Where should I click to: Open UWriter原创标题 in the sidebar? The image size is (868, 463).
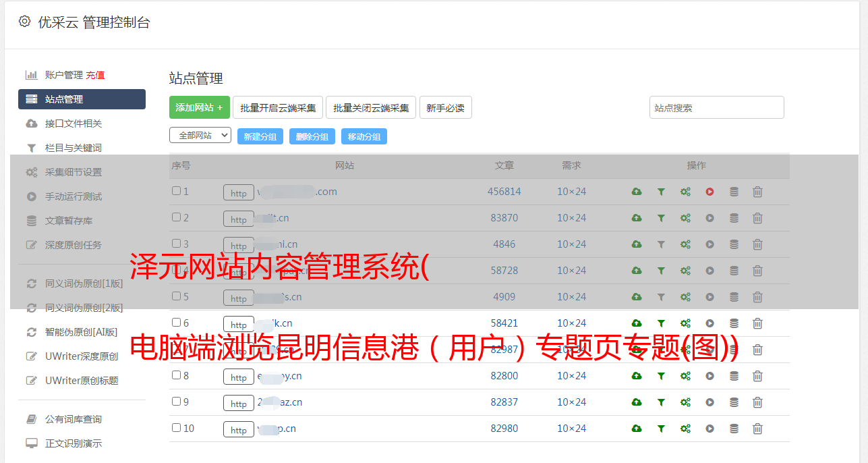(x=82, y=381)
